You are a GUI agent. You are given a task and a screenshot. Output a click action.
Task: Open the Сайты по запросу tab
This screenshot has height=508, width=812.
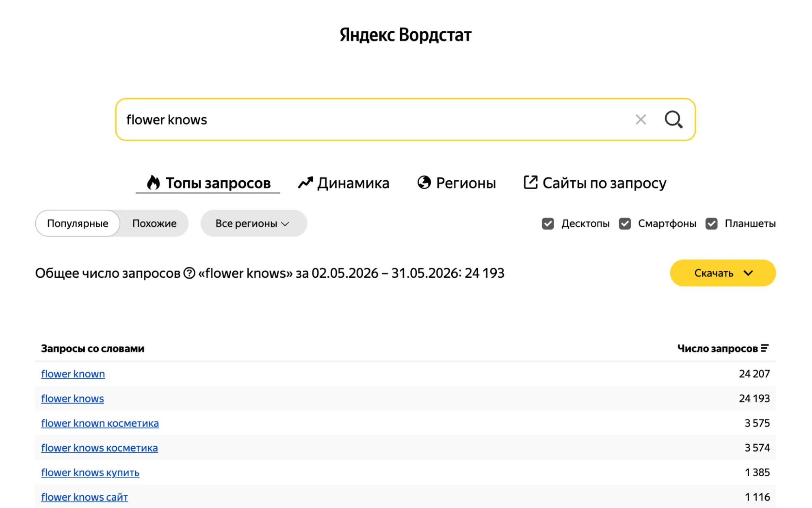595,183
